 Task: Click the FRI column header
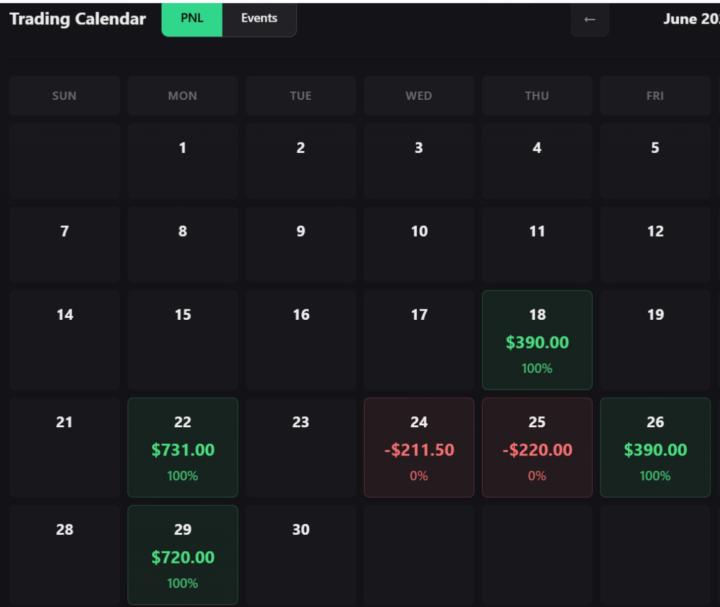[655, 96]
